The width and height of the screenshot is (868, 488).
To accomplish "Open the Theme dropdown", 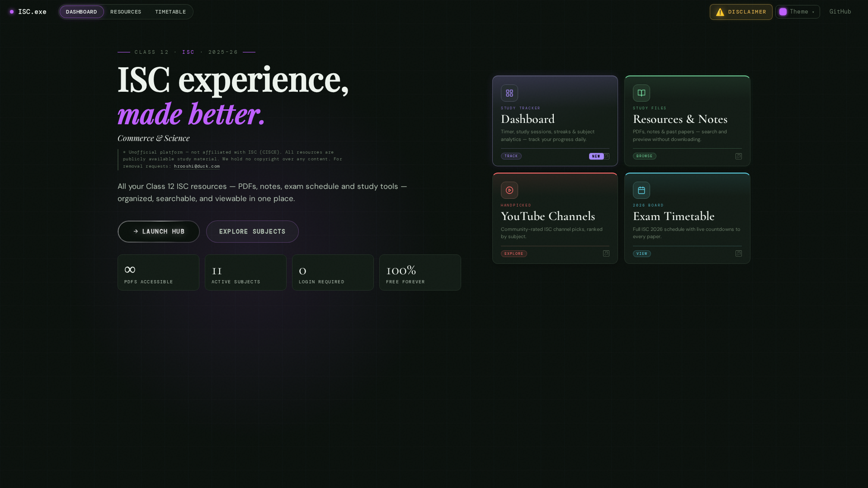I will (x=797, y=12).
